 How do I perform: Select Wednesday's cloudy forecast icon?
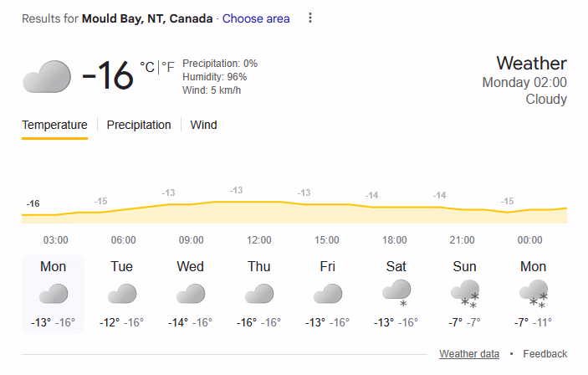click(191, 294)
